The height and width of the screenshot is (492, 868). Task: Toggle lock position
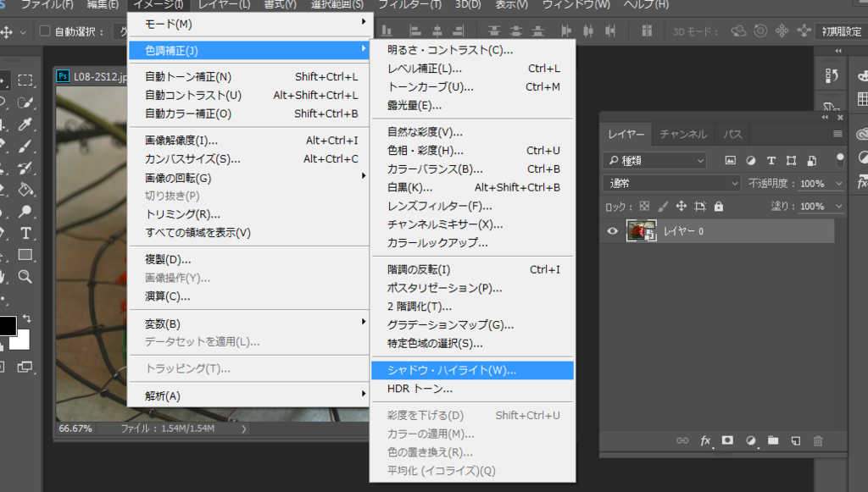pos(682,206)
